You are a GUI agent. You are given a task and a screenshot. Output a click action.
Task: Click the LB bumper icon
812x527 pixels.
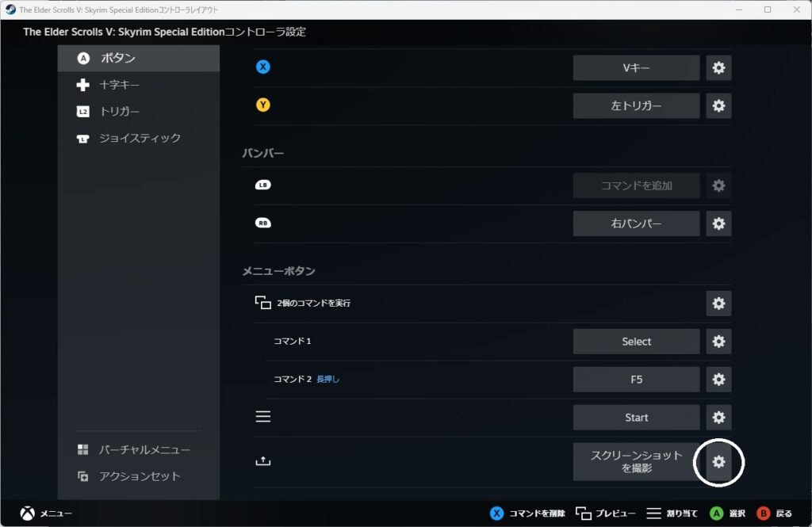(263, 185)
